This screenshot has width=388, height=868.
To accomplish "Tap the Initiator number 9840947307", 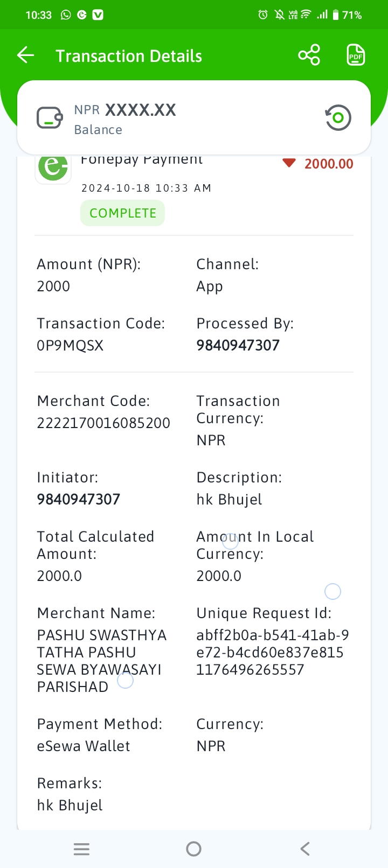I will coord(79,499).
